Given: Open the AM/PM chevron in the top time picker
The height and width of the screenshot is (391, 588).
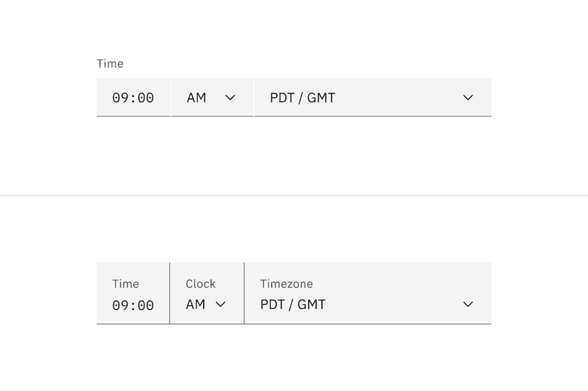Looking at the screenshot, I should tap(231, 97).
